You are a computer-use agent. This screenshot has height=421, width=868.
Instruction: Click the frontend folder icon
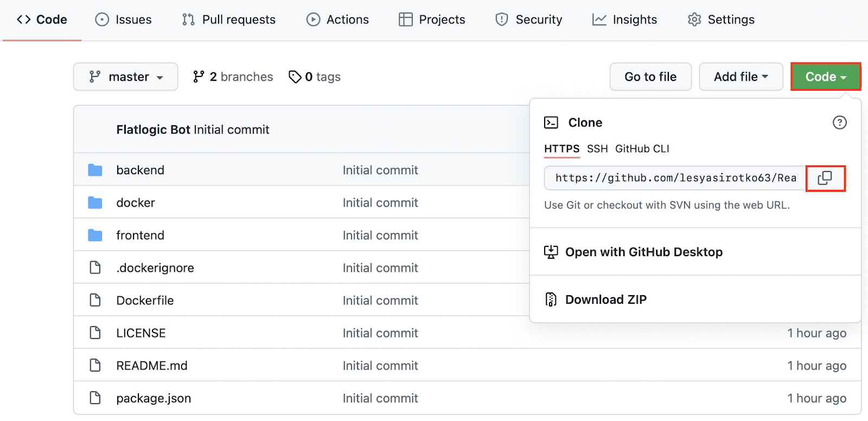[x=95, y=235]
